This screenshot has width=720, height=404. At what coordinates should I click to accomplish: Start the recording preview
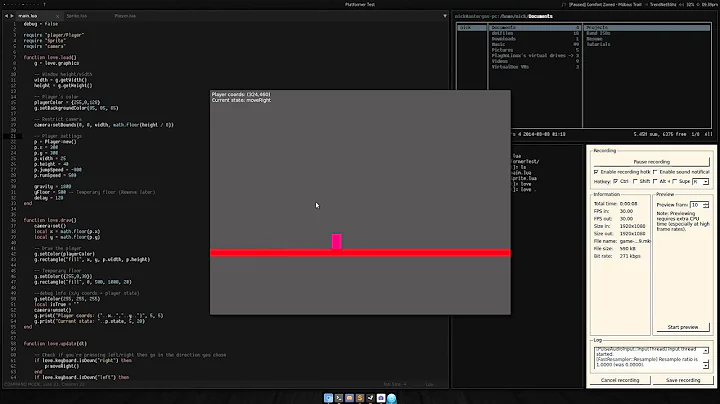pyautogui.click(x=682, y=327)
